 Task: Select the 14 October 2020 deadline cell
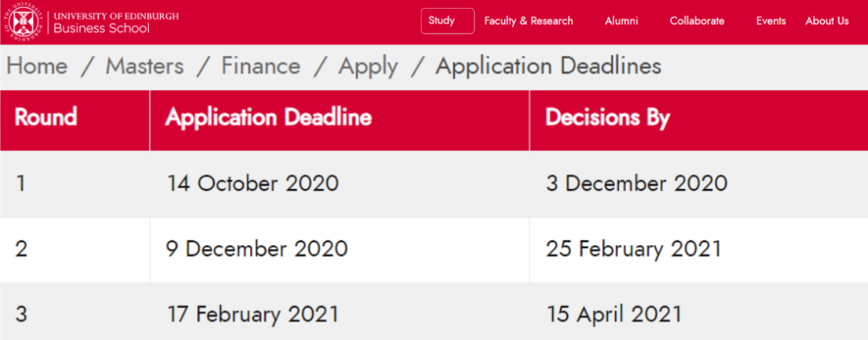tap(339, 184)
